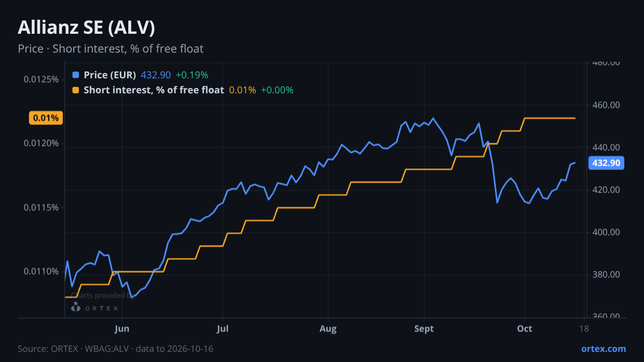
Task: Click the 0.0120% left axis label
Action: [x=41, y=143]
